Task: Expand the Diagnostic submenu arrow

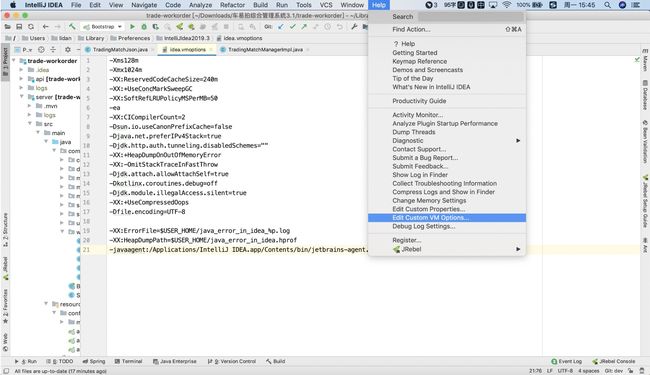Action: tap(518, 141)
